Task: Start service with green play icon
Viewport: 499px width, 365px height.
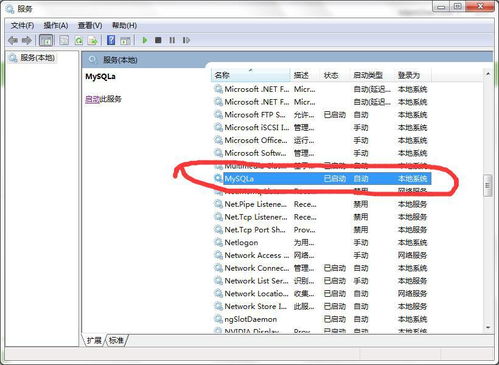Action: [145, 40]
